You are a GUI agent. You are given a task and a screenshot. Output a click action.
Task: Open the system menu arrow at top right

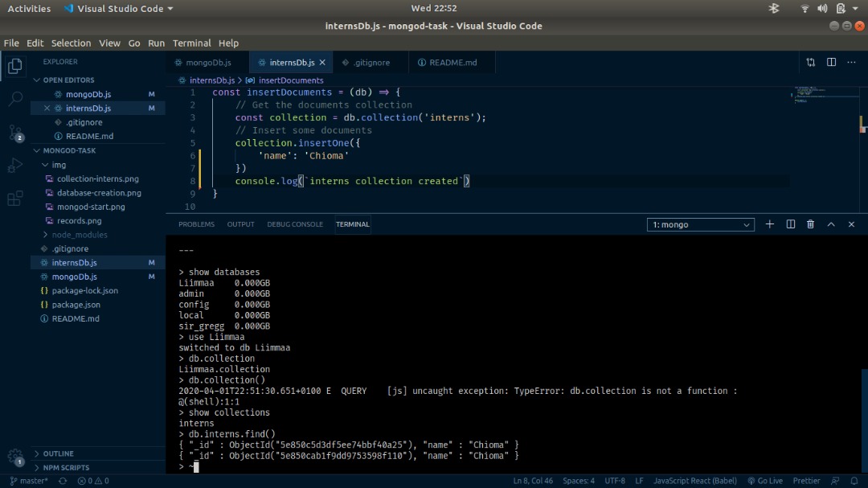click(x=855, y=8)
